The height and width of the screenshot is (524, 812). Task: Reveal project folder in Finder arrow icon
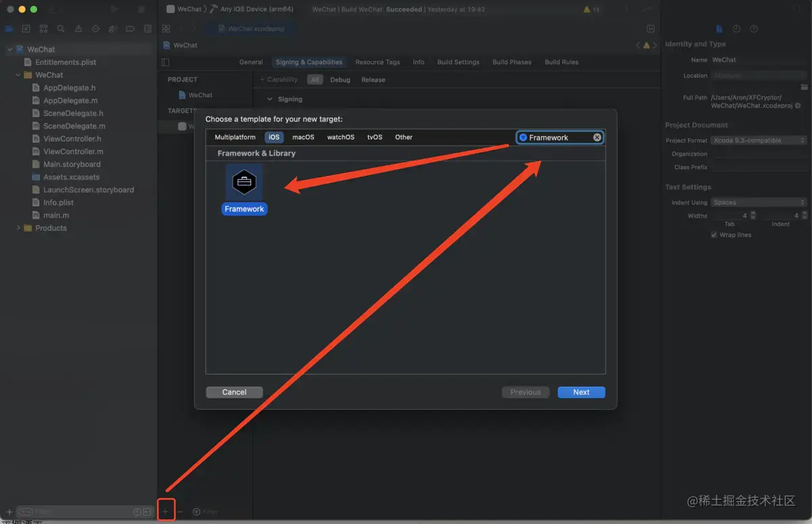click(798, 105)
